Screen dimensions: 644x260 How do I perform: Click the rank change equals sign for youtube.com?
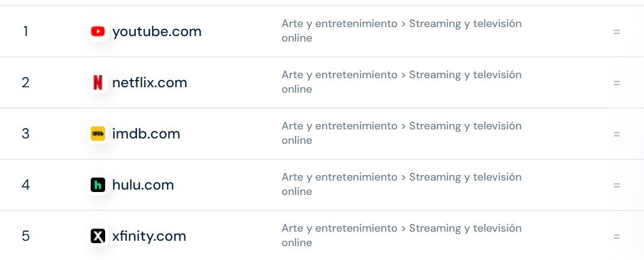pyautogui.click(x=616, y=32)
